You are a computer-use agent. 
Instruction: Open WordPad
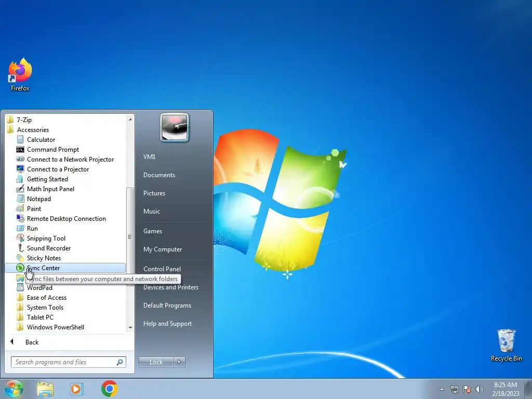pyautogui.click(x=39, y=287)
